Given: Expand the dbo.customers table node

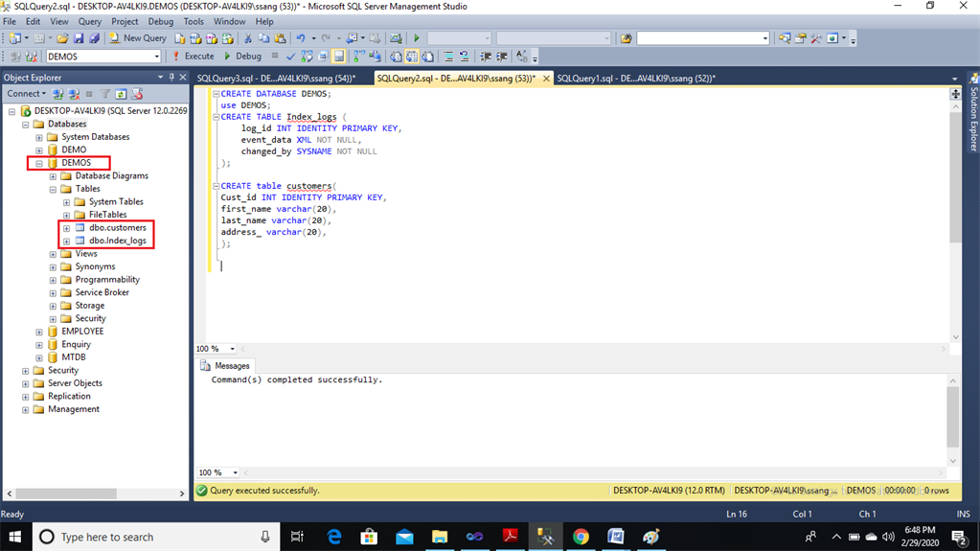Looking at the screenshot, I should pyautogui.click(x=66, y=228).
